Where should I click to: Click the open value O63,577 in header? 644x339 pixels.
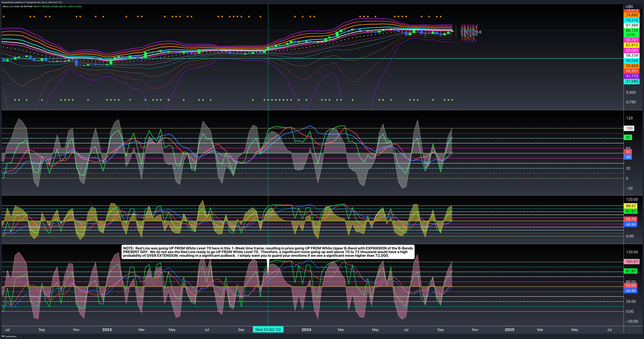(37, 7)
